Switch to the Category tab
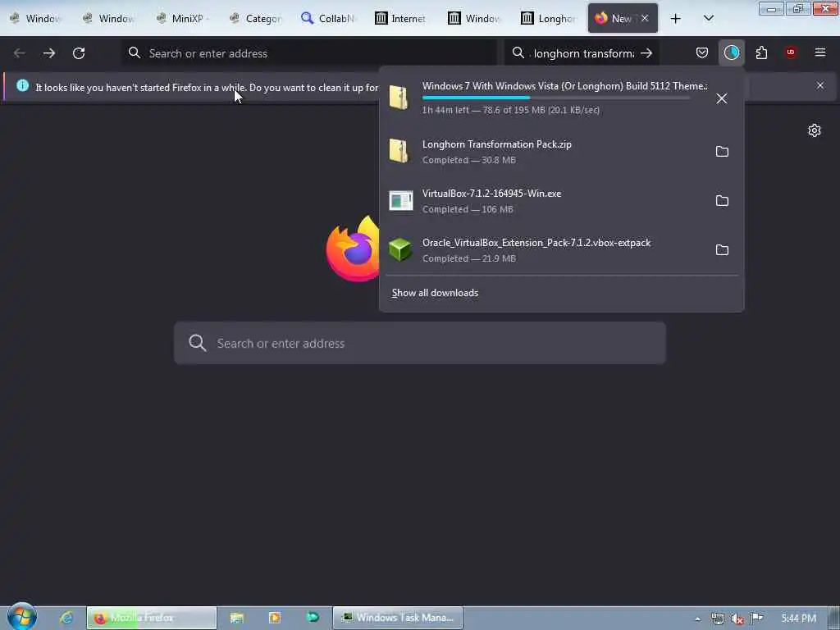 (x=256, y=18)
